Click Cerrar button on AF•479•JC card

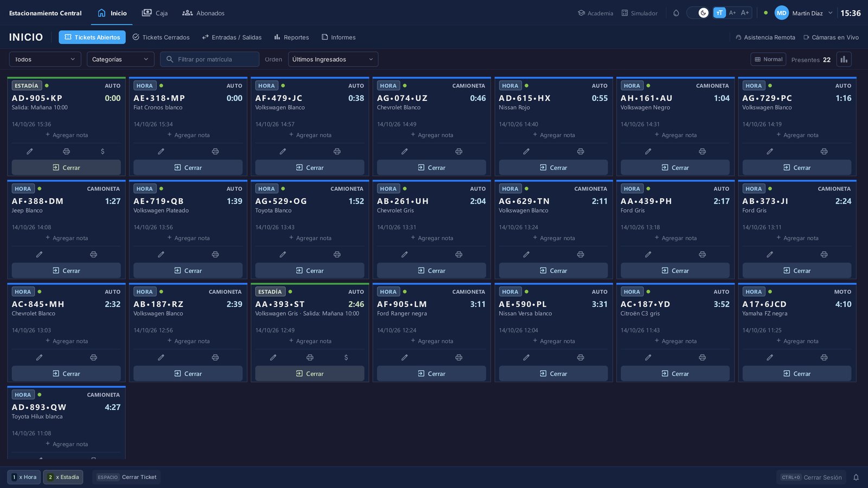tap(310, 168)
